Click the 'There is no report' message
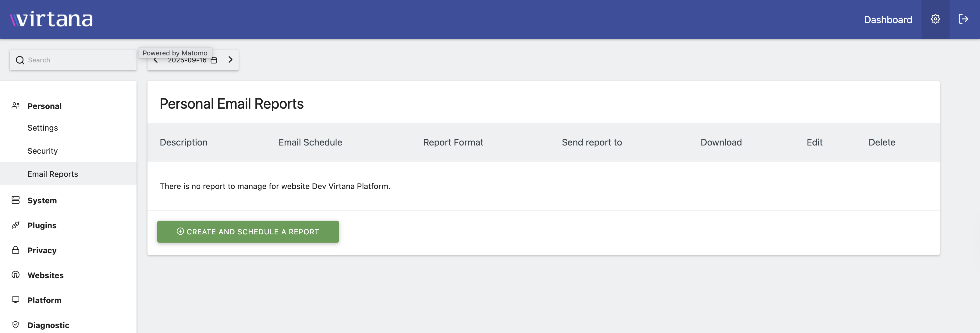 coord(275,186)
